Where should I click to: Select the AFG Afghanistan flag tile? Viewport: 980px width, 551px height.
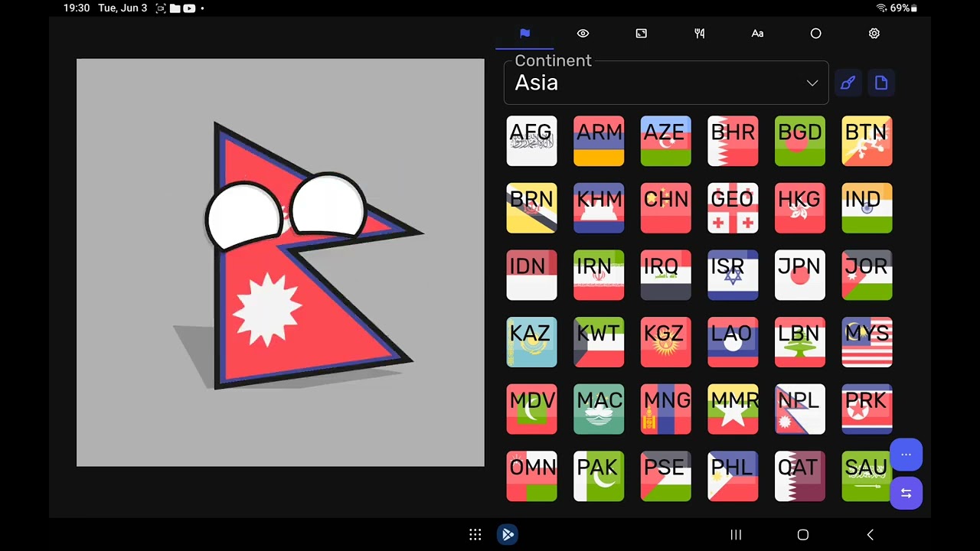[x=531, y=141]
